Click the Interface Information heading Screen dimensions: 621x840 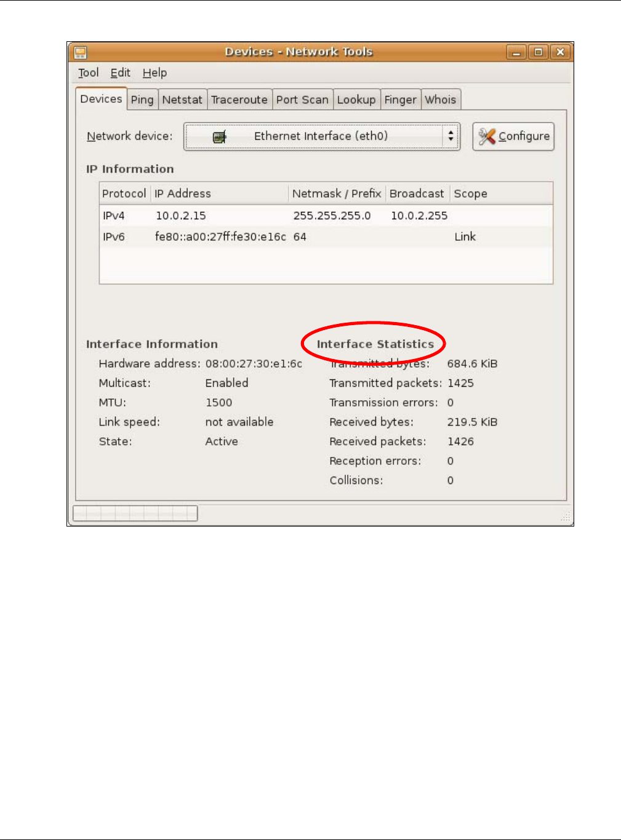click(x=152, y=344)
